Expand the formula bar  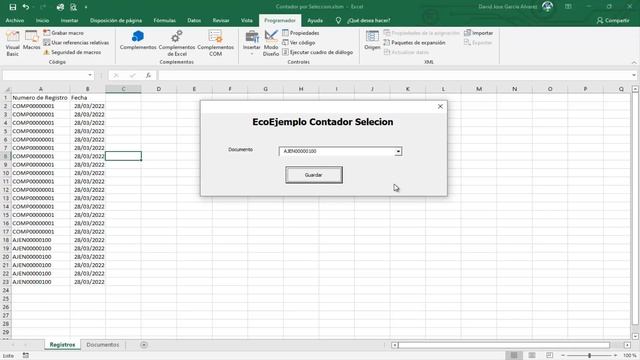[x=633, y=75]
